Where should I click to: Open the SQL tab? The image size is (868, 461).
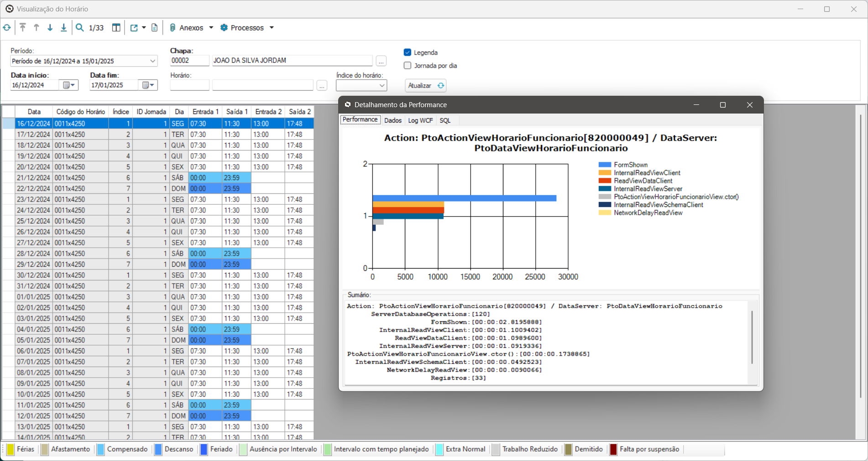tap(445, 120)
